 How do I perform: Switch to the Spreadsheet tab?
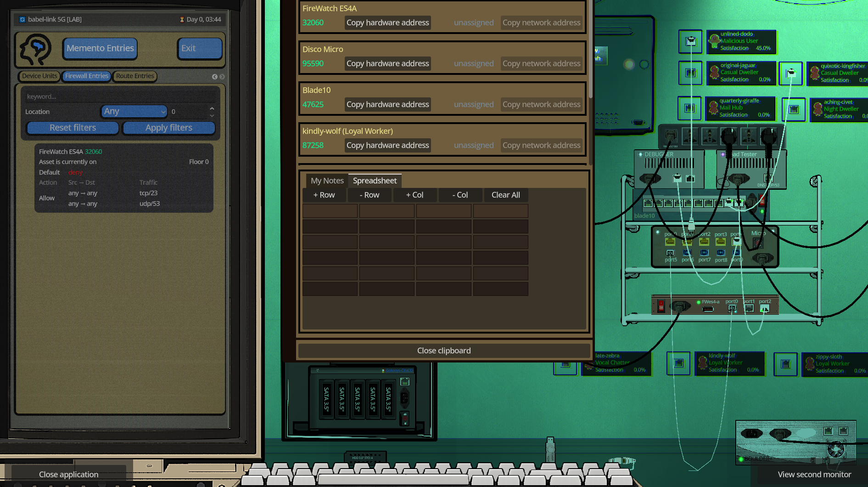point(375,181)
